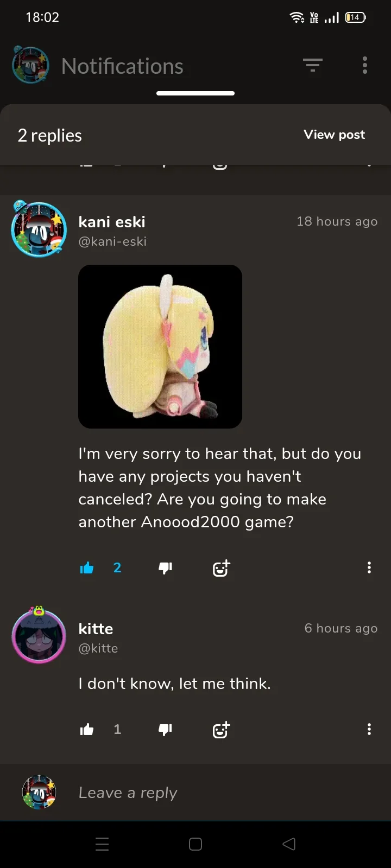The height and width of the screenshot is (868, 391).
Task: Open your profile avatar in the header
Action: pos(30,65)
